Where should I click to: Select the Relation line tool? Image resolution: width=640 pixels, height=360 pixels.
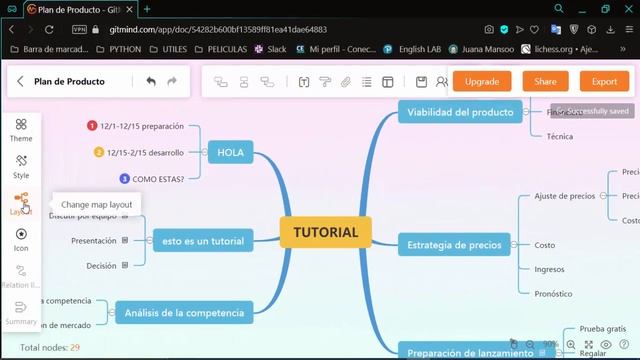click(x=21, y=276)
